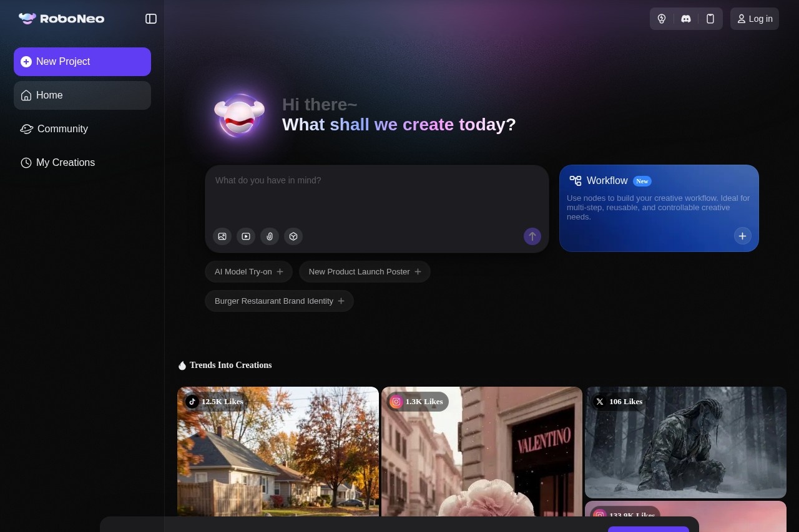Click the Log in button

(x=754, y=19)
